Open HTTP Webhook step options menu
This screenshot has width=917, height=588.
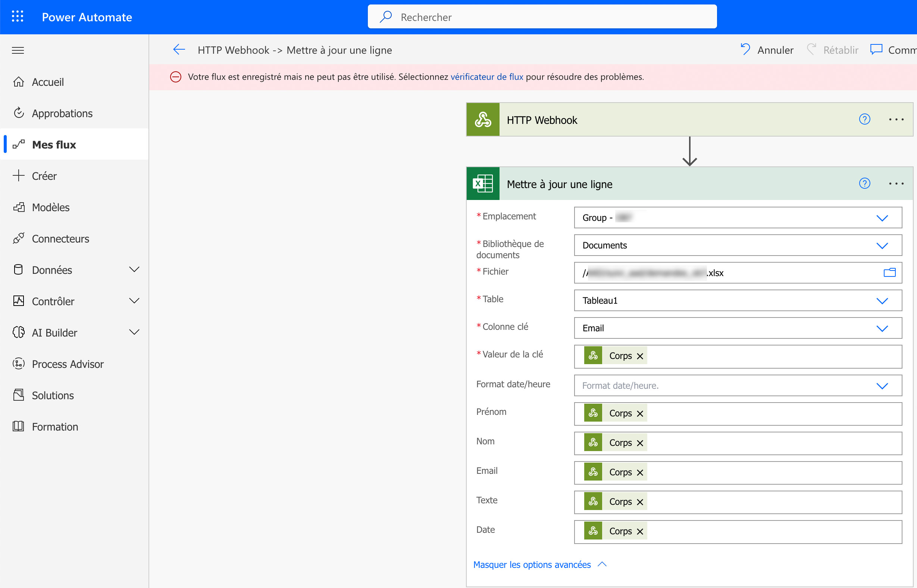[896, 119]
